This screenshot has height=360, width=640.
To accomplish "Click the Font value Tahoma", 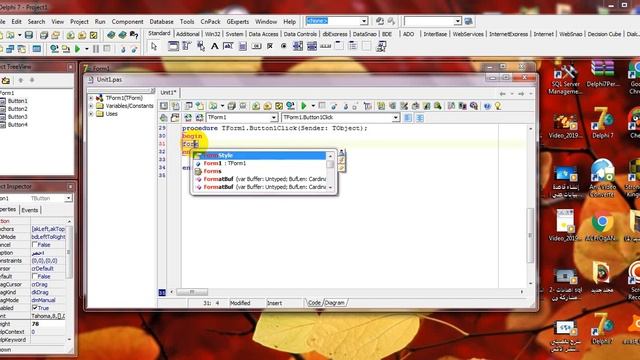I will pos(48,316).
